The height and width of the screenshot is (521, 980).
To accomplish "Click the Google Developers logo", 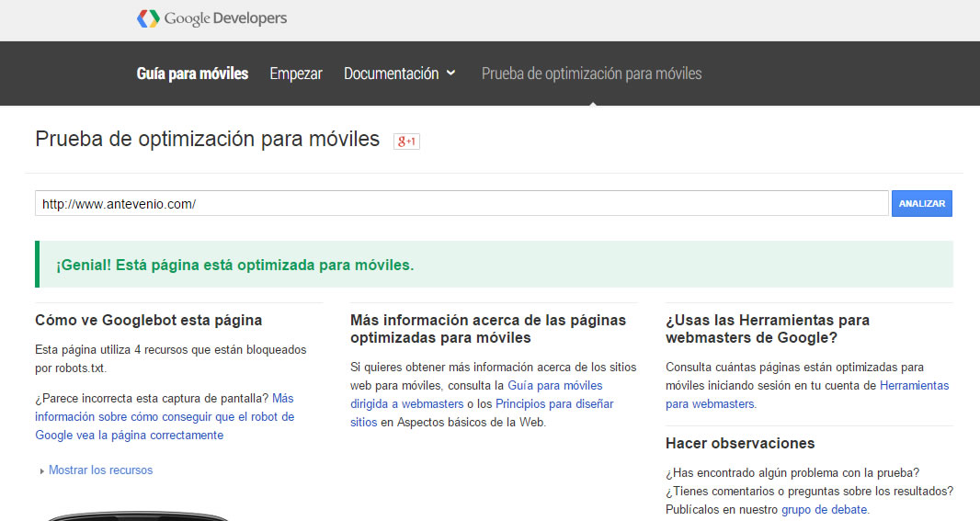I will coord(211,18).
